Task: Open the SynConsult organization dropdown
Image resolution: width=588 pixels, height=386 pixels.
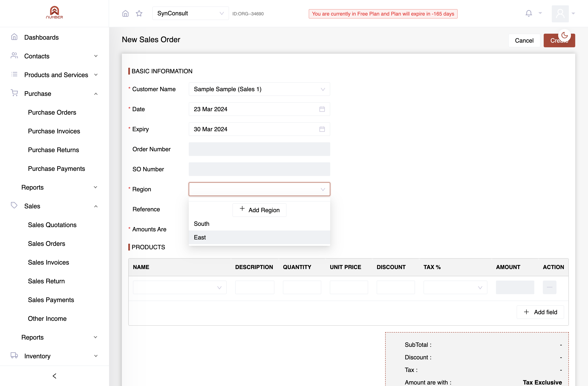Action: 190,13
